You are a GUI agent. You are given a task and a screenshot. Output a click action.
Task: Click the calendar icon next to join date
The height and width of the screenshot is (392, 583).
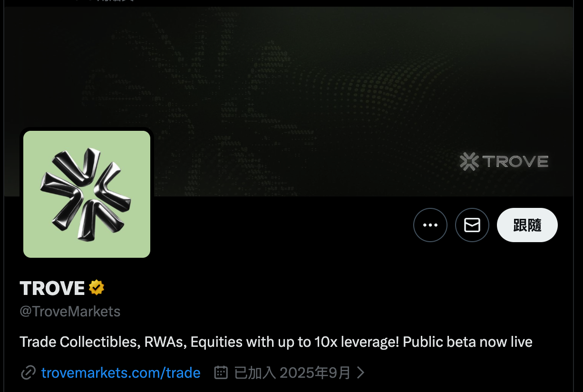pos(221,372)
